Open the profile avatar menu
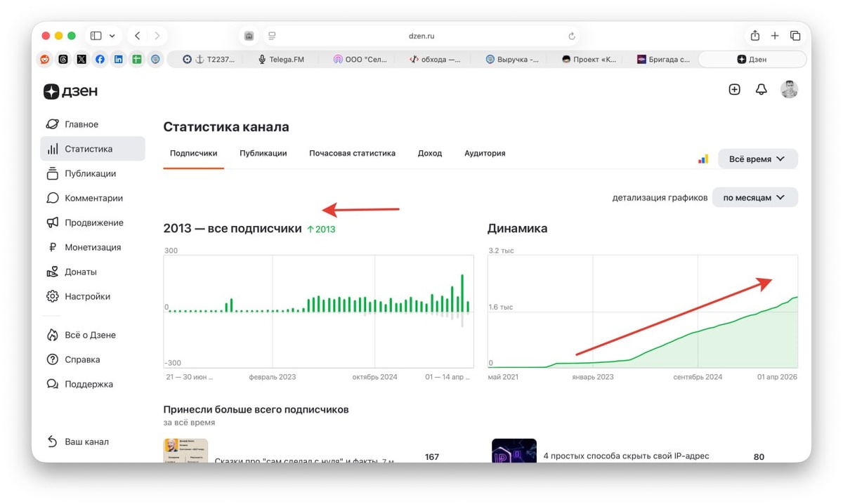 pos(790,89)
